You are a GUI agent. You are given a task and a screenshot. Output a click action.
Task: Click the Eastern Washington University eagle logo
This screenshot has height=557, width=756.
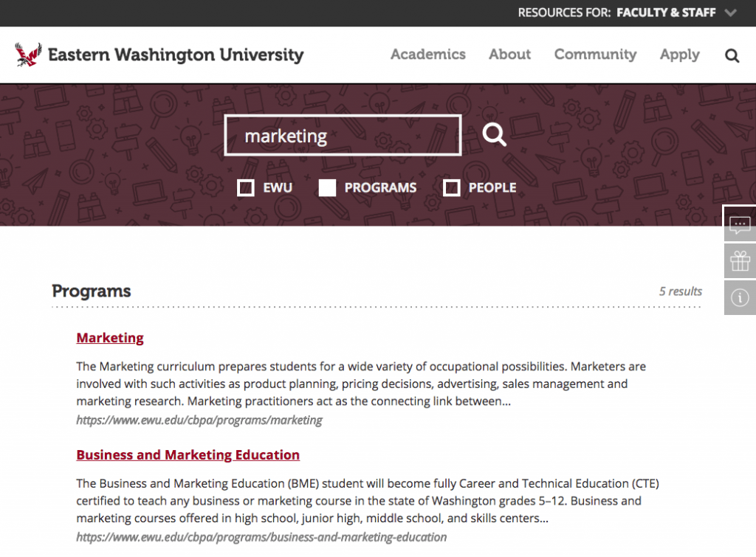tap(29, 55)
